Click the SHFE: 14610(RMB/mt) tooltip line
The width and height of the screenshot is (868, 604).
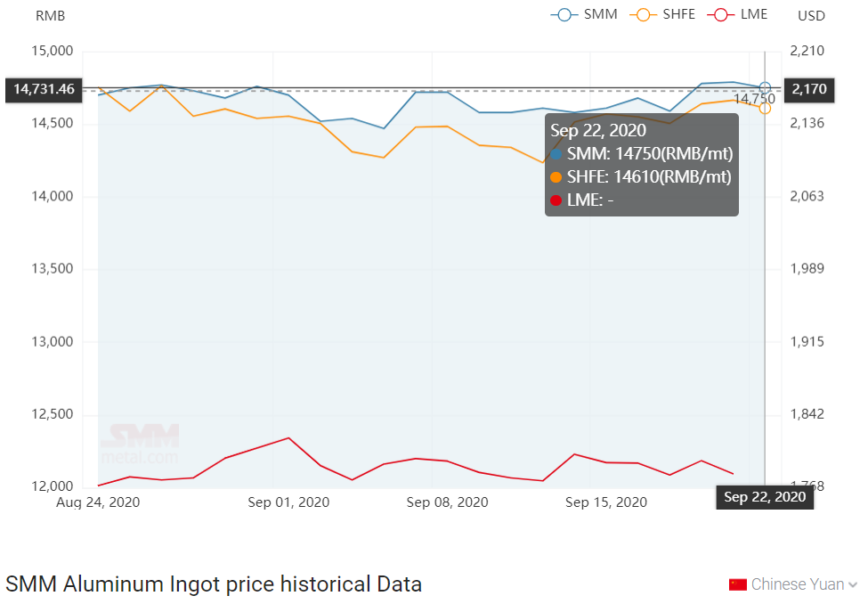pyautogui.click(x=641, y=176)
